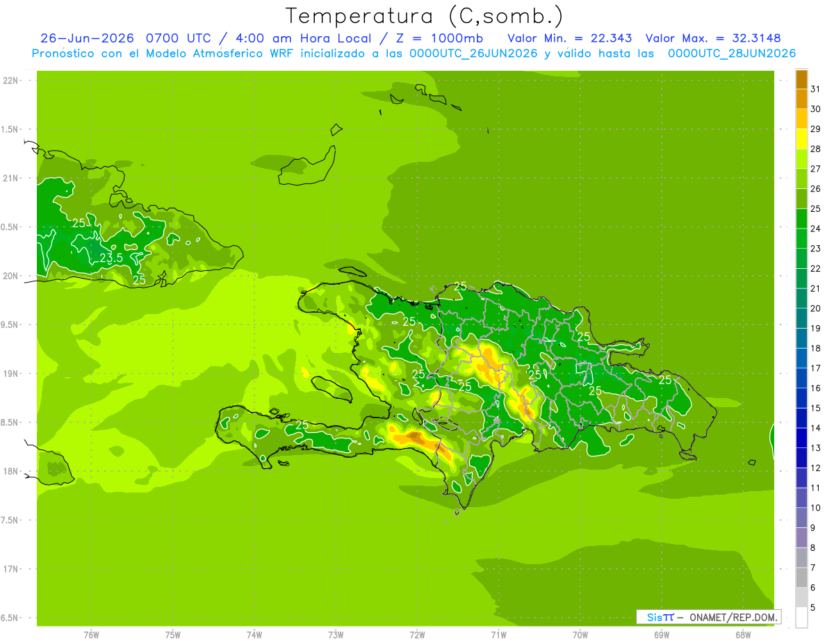Click the 72W longitude axis label
The image size is (834, 644).
pos(417,634)
